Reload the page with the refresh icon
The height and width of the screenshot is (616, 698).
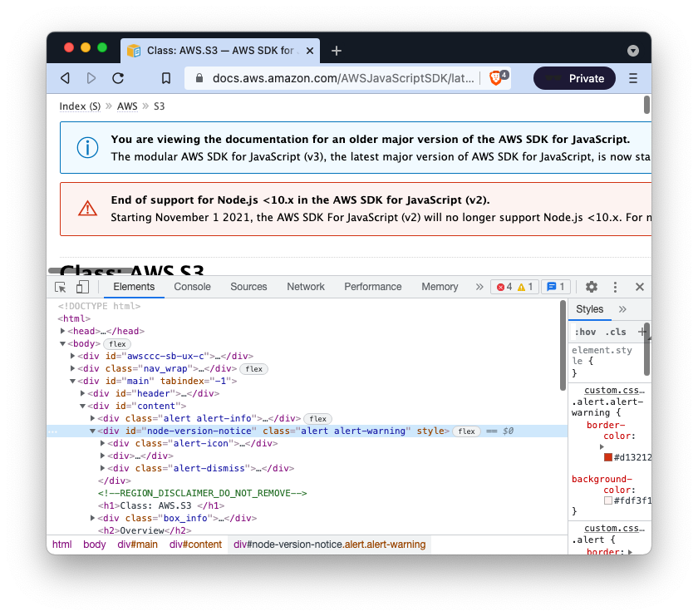118,78
